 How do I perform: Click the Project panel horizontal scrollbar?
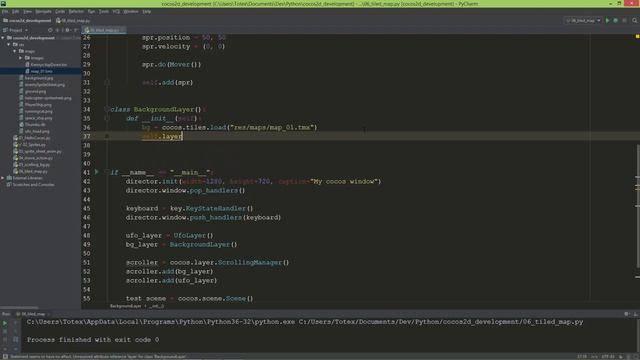19,307
